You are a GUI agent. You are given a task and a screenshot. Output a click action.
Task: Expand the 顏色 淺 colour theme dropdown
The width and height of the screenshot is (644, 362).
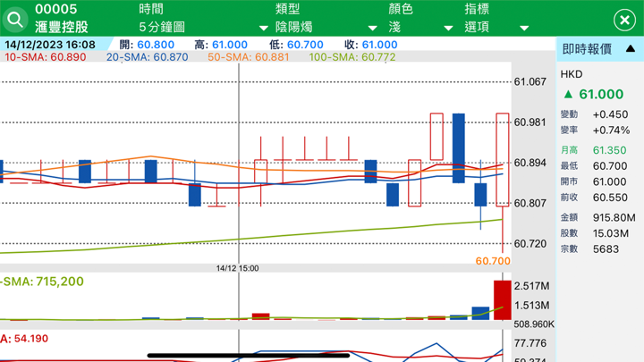coord(420,19)
